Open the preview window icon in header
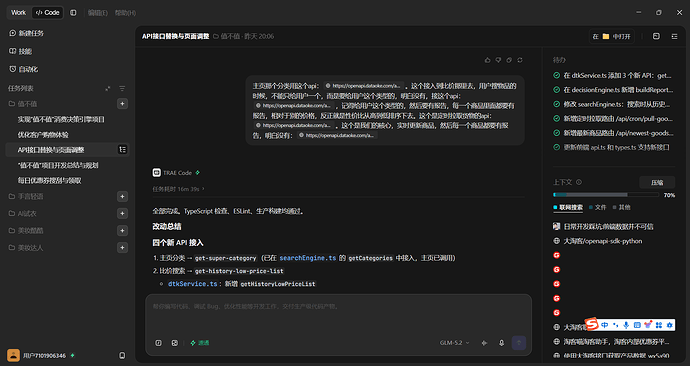The height and width of the screenshot is (366, 690). coord(656,36)
